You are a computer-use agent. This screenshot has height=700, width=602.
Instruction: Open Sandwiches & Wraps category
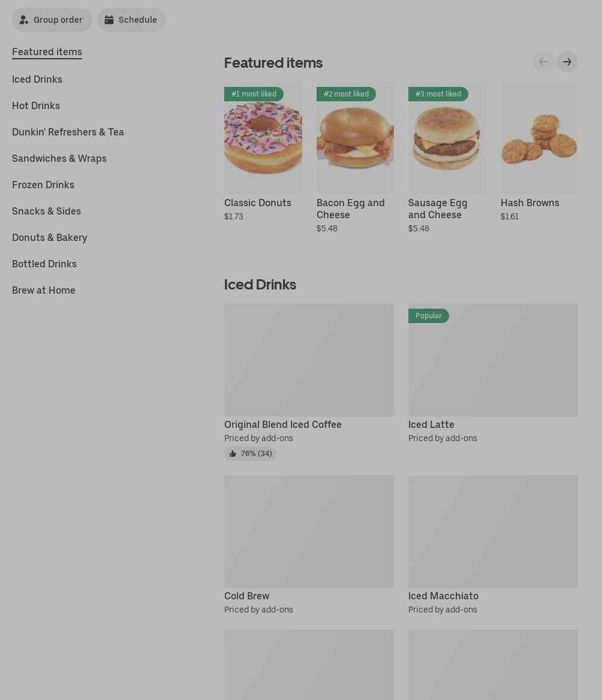point(59,158)
